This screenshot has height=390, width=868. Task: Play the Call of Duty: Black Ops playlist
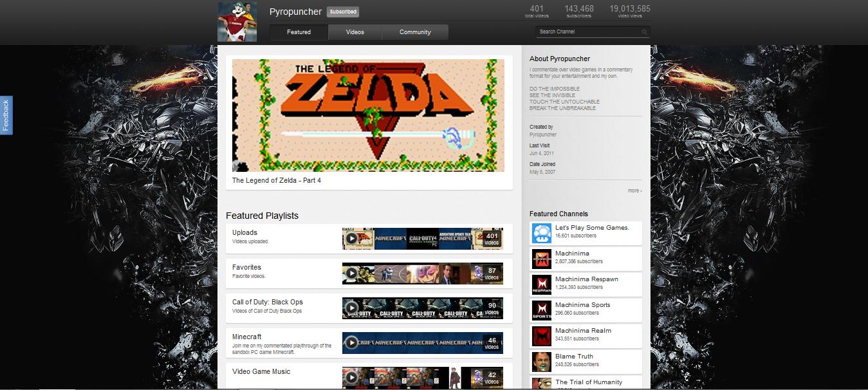pos(351,308)
